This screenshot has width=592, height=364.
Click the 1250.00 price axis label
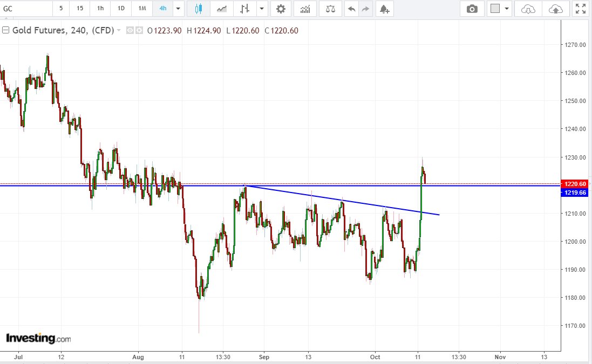pos(575,101)
